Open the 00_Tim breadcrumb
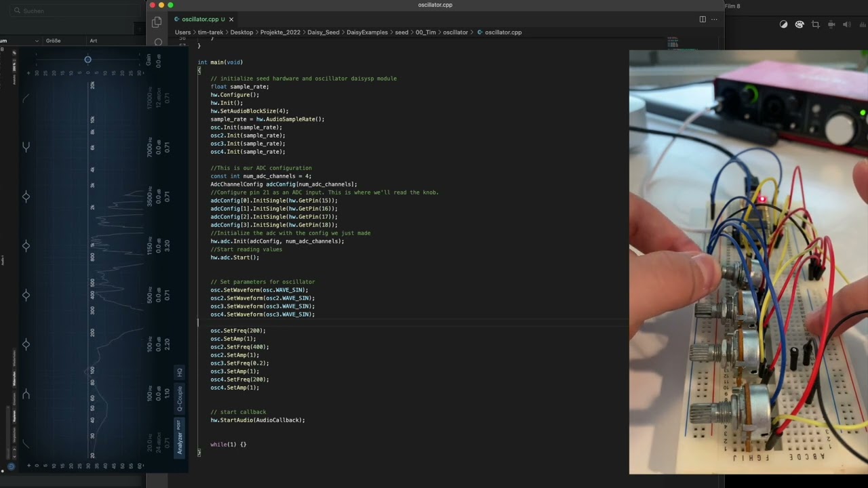Screen dimensions: 868x488 click(426, 32)
